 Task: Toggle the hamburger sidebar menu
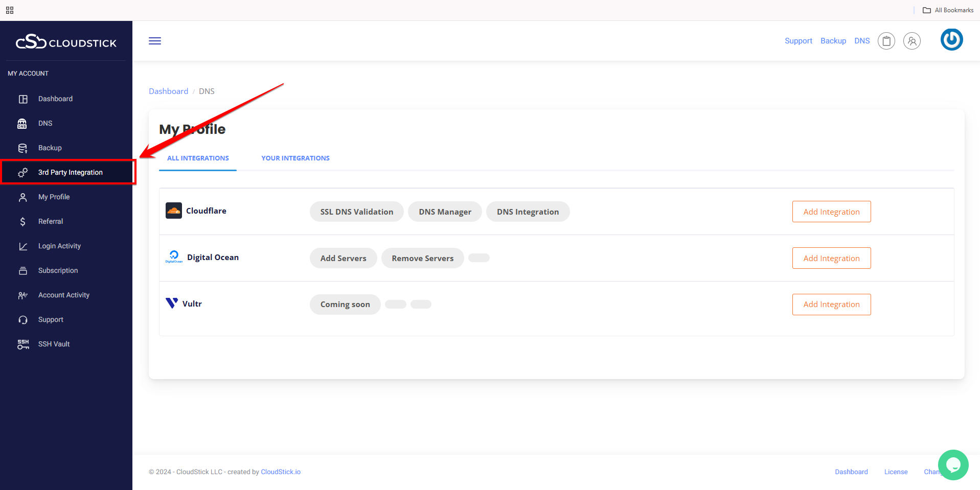pyautogui.click(x=155, y=41)
